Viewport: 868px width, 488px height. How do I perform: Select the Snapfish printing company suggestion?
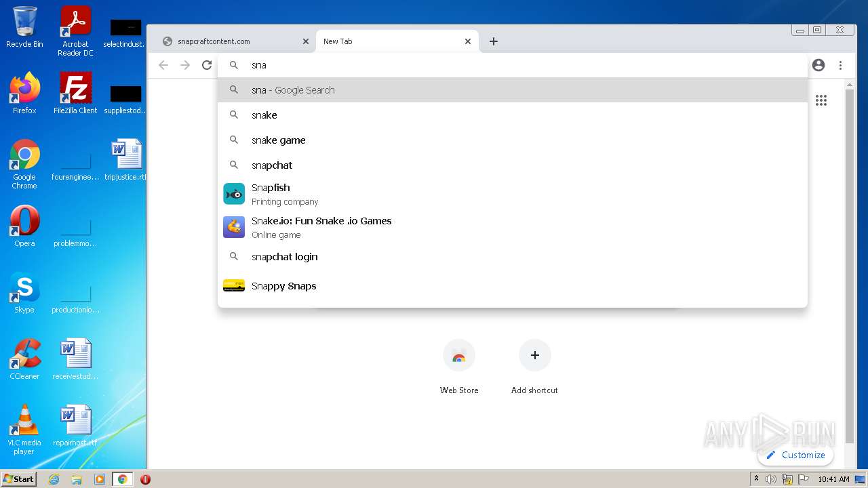point(513,194)
